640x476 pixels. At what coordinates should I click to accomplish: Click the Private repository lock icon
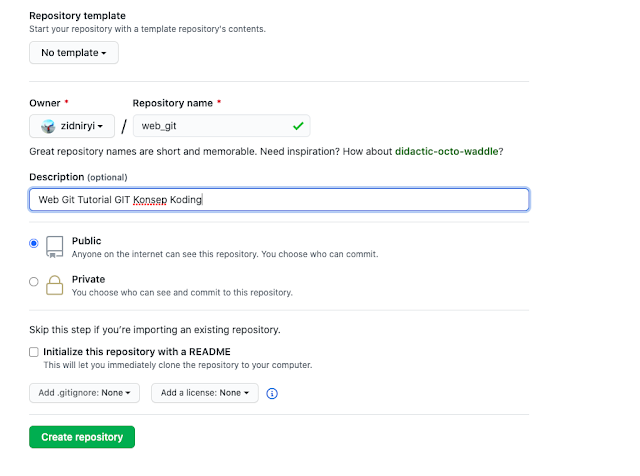55,285
